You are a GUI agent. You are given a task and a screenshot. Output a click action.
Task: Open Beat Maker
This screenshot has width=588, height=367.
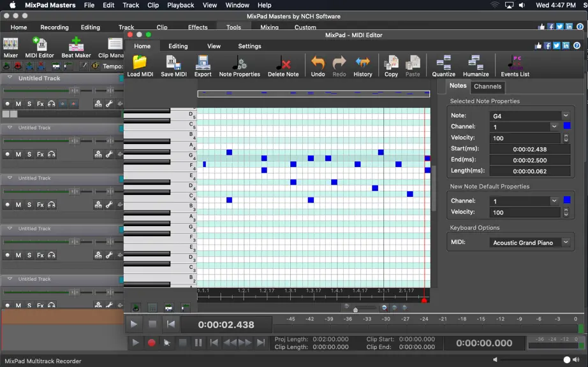pyautogui.click(x=76, y=48)
